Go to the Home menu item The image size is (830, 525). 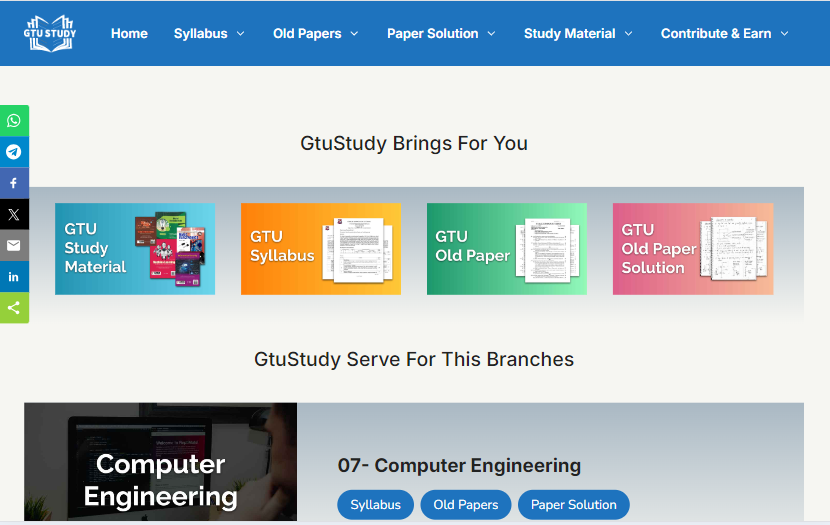click(129, 33)
